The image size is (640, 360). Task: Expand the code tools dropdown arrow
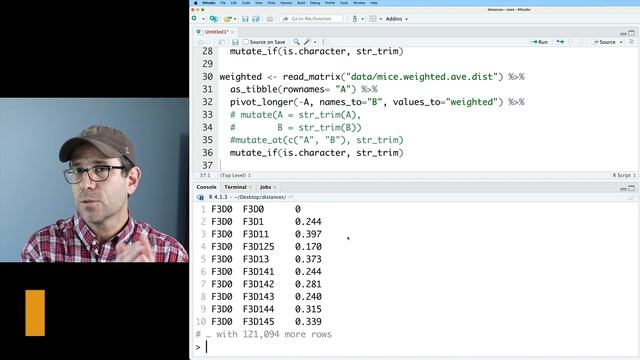click(315, 42)
